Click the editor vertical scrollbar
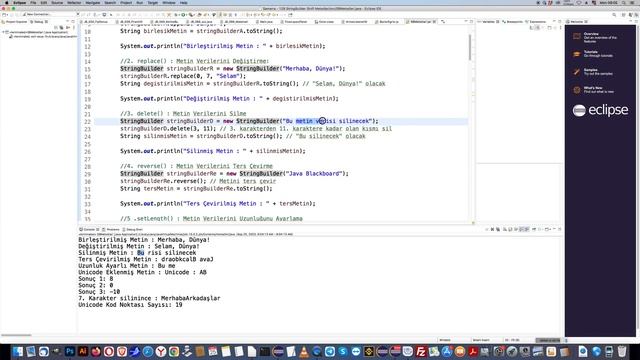This screenshot has width=640, height=360. pyautogui.click(x=470, y=47)
